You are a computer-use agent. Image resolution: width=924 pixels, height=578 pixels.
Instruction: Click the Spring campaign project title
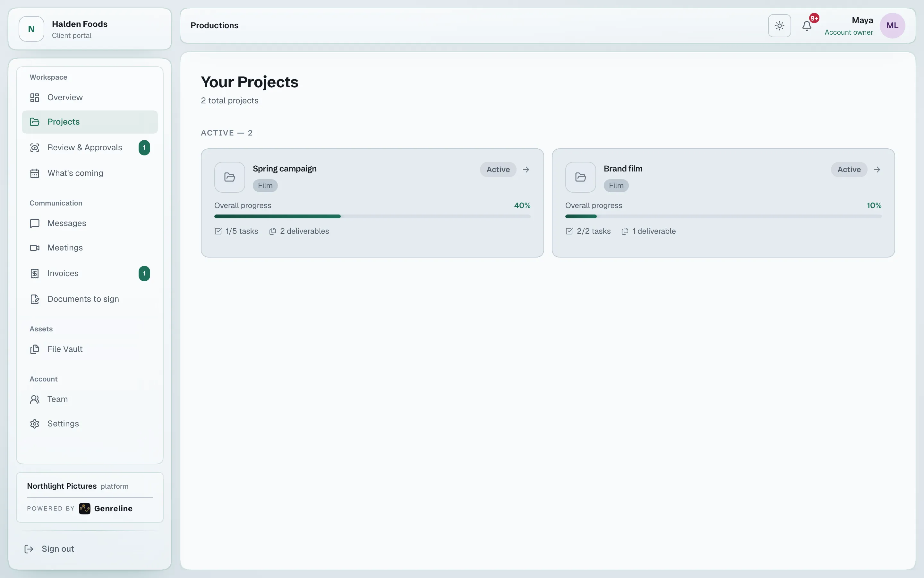point(285,169)
